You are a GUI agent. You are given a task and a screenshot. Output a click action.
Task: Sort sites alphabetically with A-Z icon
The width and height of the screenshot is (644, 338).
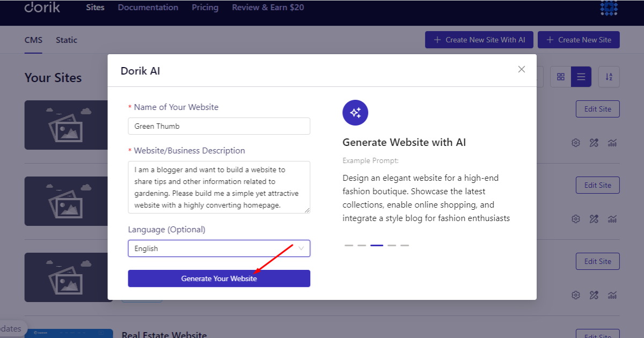pyautogui.click(x=609, y=77)
